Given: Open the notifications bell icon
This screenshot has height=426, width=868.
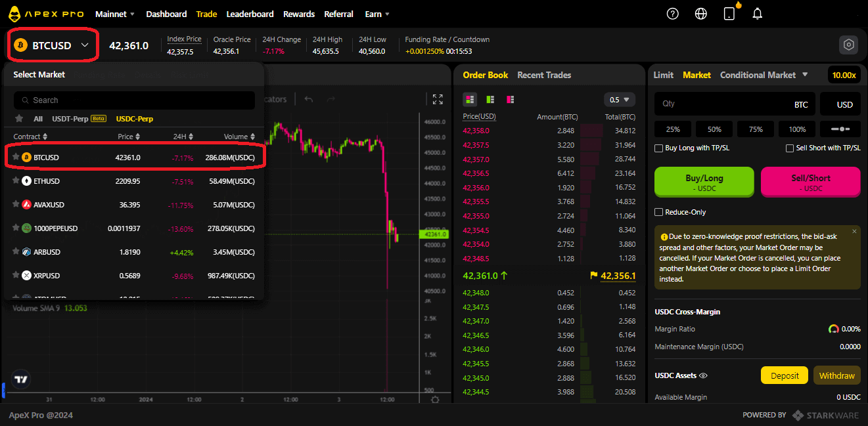Looking at the screenshot, I should point(757,13).
